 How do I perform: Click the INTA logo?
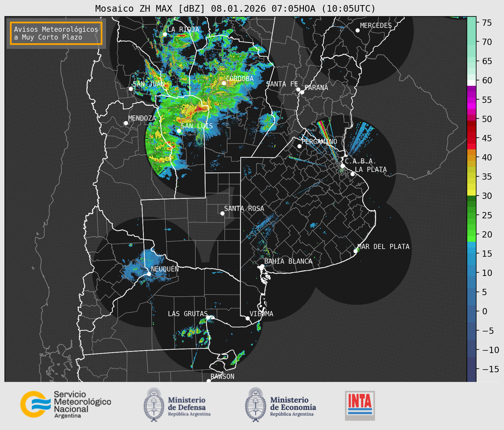360,405
